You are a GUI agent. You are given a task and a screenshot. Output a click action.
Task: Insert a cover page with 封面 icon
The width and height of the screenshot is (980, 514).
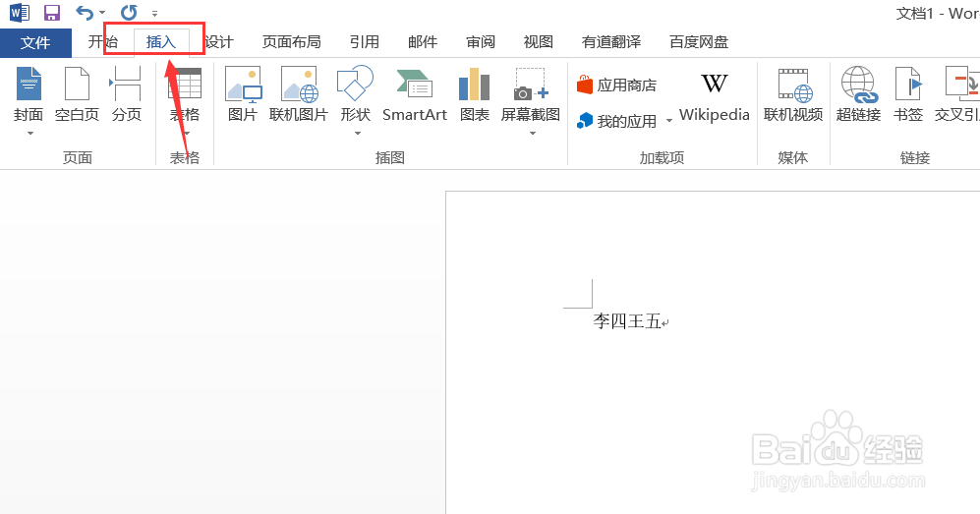(29, 84)
